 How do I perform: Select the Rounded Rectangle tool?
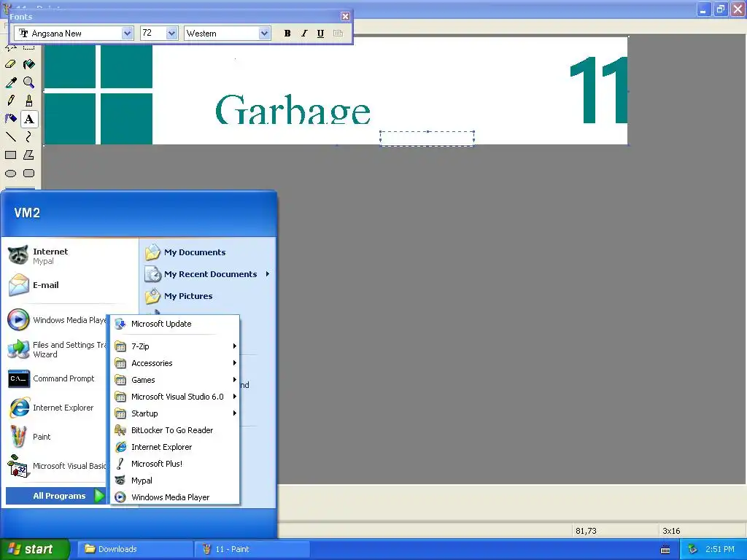point(29,174)
